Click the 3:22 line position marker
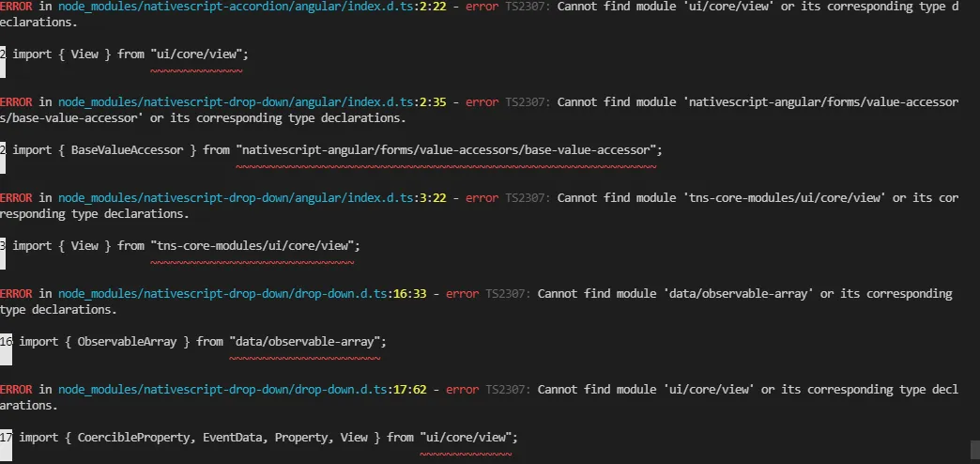The width and height of the screenshot is (980, 464). pyautogui.click(x=433, y=197)
